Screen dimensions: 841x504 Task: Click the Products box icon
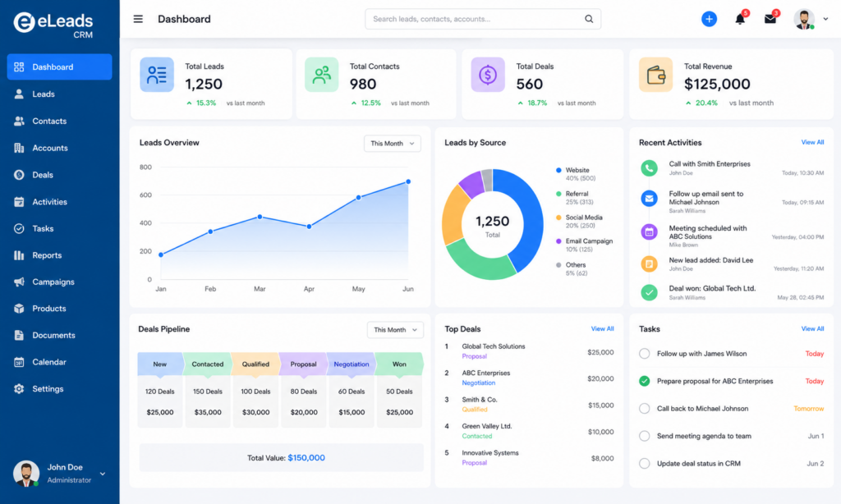(x=19, y=309)
